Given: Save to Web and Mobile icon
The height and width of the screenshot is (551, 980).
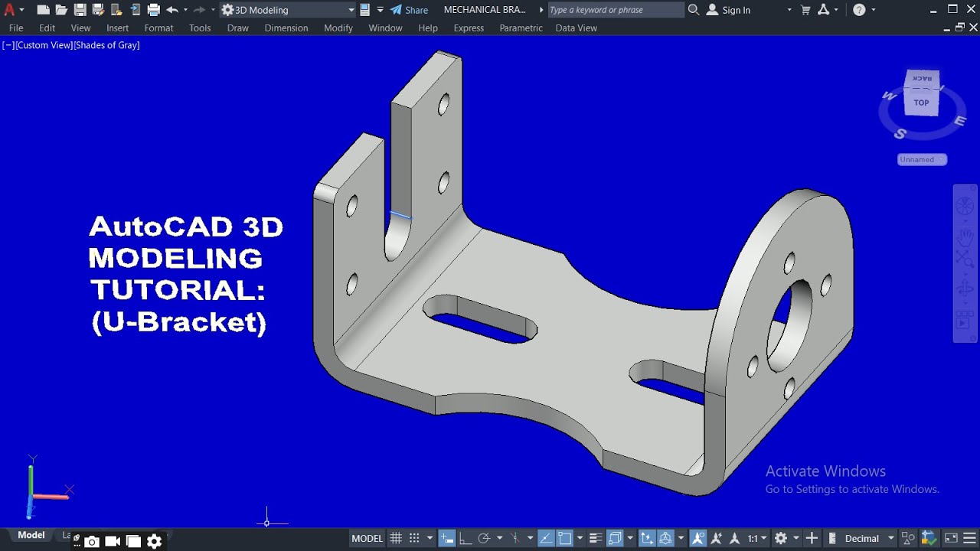Looking at the screenshot, I should [x=135, y=10].
